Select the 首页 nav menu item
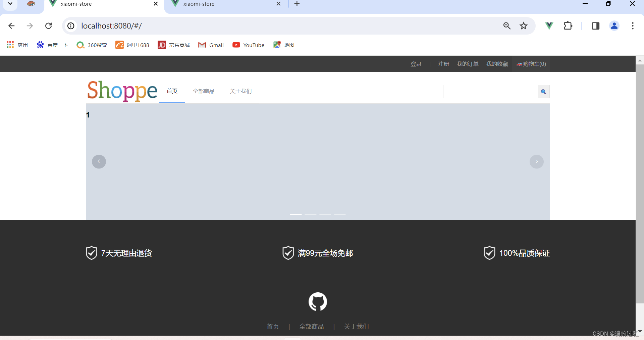Image resolution: width=644 pixels, height=340 pixels. point(172,91)
